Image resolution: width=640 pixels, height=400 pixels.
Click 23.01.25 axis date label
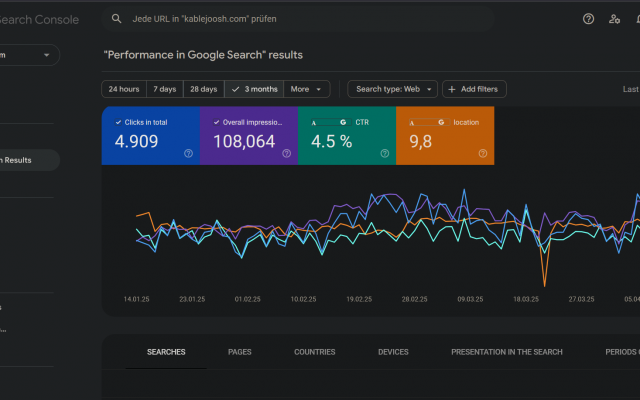click(x=192, y=299)
